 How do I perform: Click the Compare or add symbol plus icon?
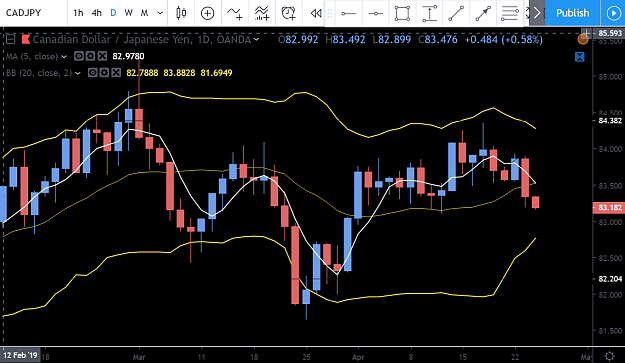pyautogui.click(x=207, y=14)
